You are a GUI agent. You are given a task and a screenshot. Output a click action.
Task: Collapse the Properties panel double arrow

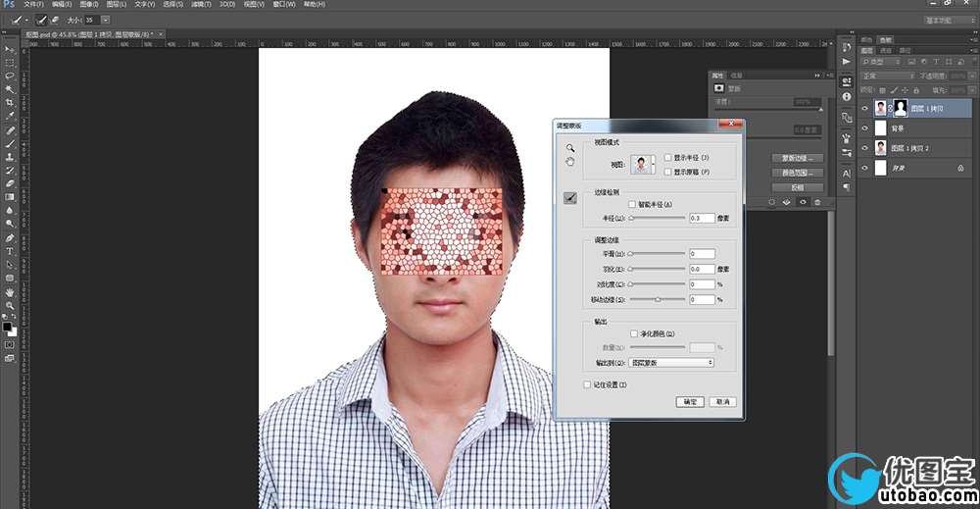coord(817,76)
